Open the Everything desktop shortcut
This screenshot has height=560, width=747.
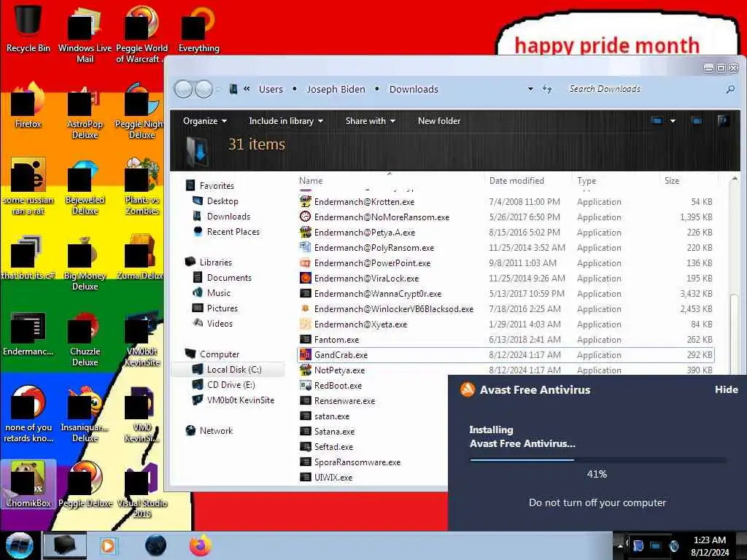(198, 28)
